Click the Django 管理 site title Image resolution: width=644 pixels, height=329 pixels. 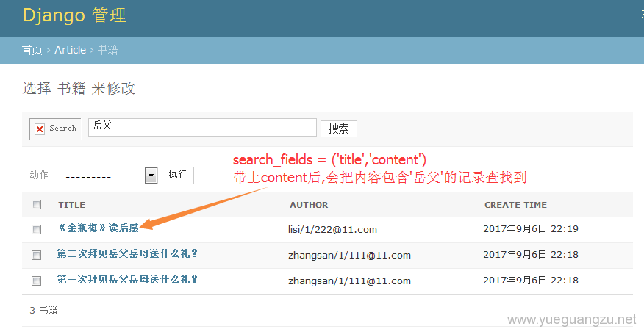74,15
